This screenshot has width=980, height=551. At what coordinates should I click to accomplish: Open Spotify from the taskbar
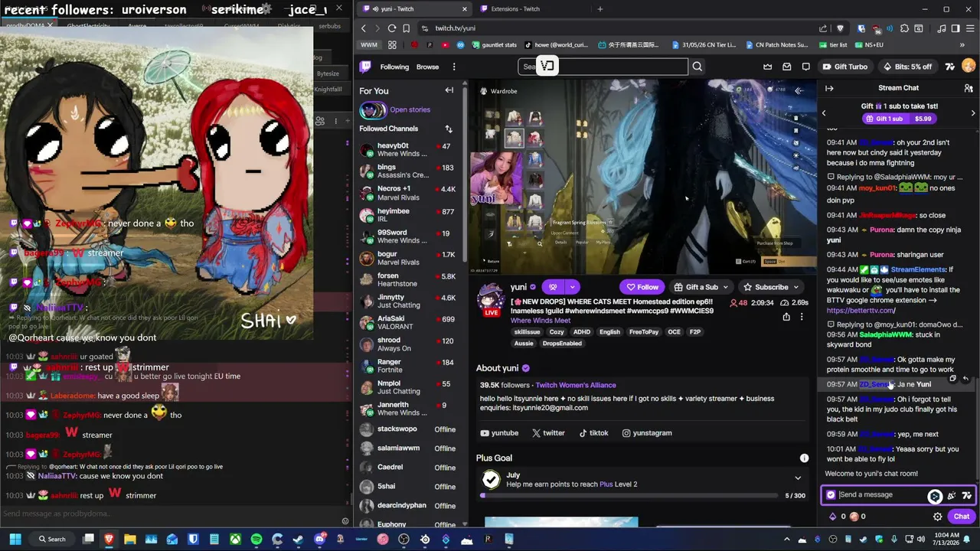256,540
